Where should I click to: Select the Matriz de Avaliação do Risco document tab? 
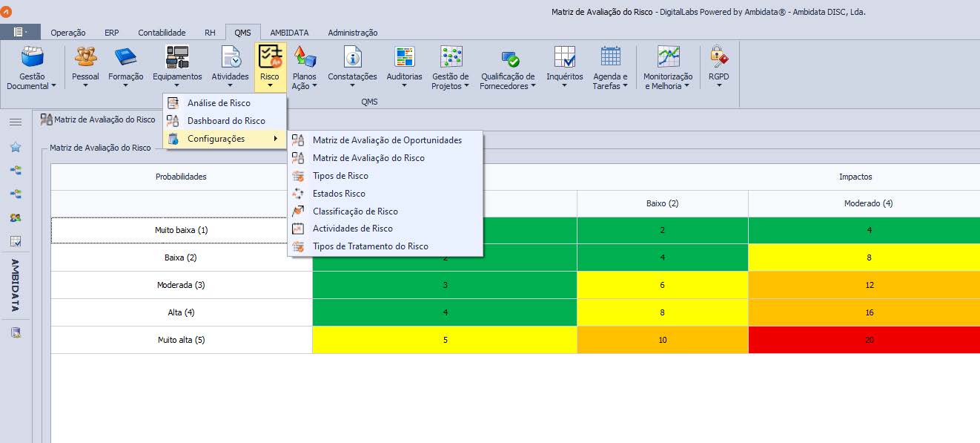[x=98, y=119]
